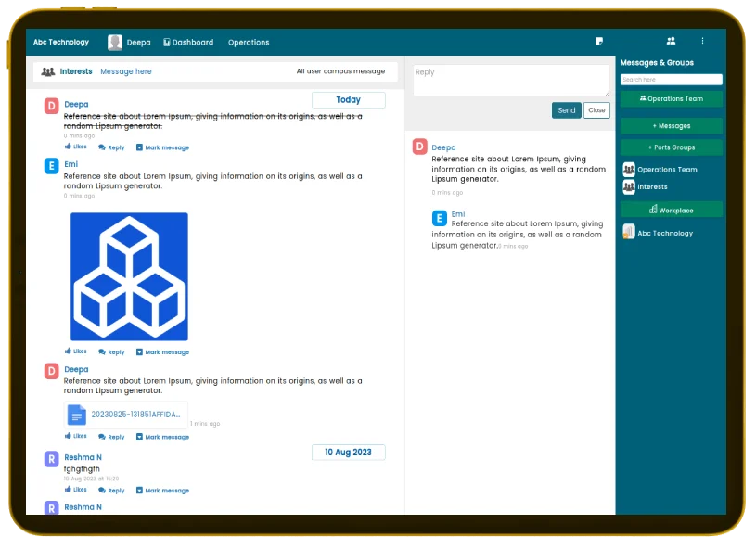
Task: Click the 10 Aug 2023 date label
Action: tap(349, 453)
